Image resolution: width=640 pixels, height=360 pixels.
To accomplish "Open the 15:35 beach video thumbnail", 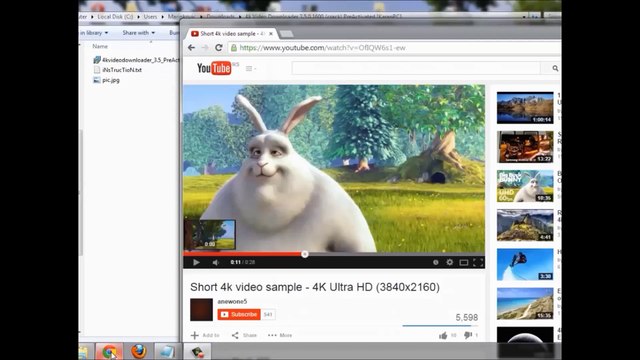I will (525, 304).
